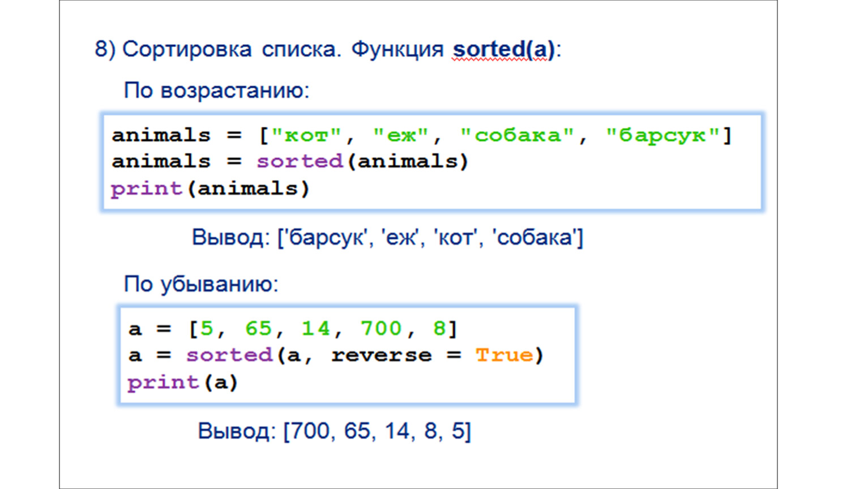Image resolution: width=868 pixels, height=489 pixels.
Task: Click the label "По возрастанию:"
Action: tap(217, 91)
